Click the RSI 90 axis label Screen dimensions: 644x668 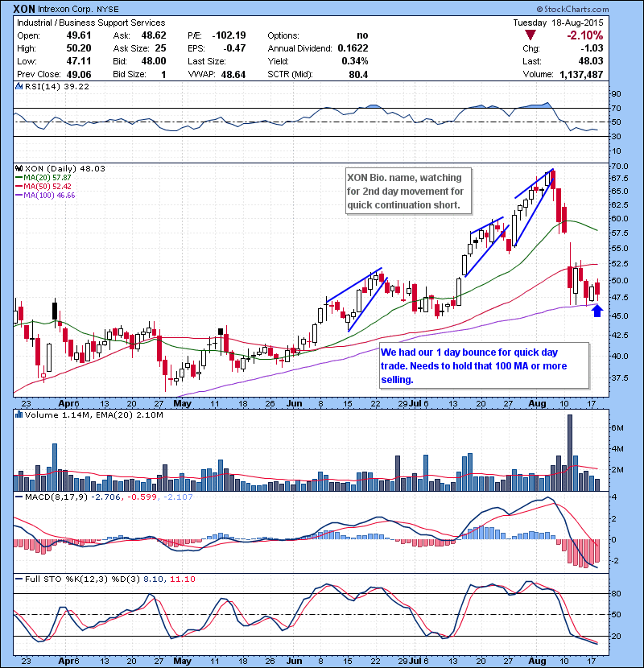(x=616, y=93)
